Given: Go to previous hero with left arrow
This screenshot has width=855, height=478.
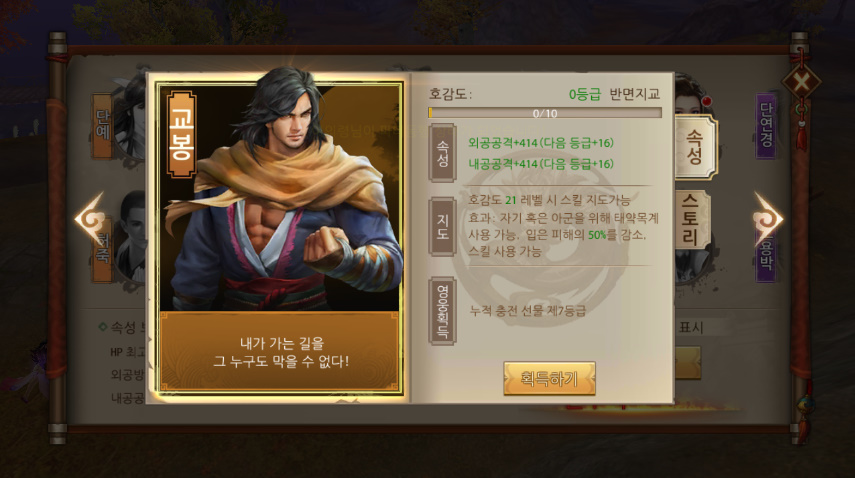Looking at the screenshot, I should 91,219.
